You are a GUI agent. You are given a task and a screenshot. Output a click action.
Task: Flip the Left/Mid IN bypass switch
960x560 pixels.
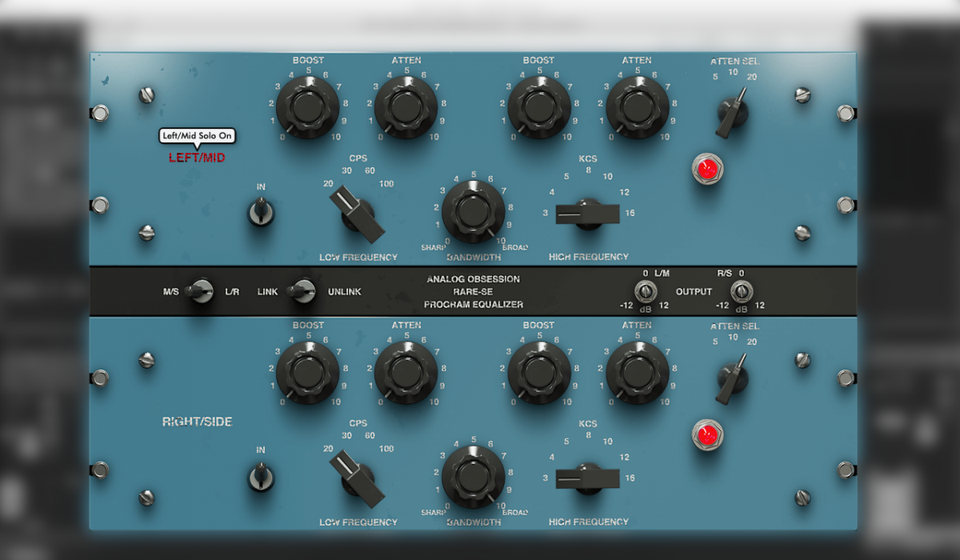point(261,212)
